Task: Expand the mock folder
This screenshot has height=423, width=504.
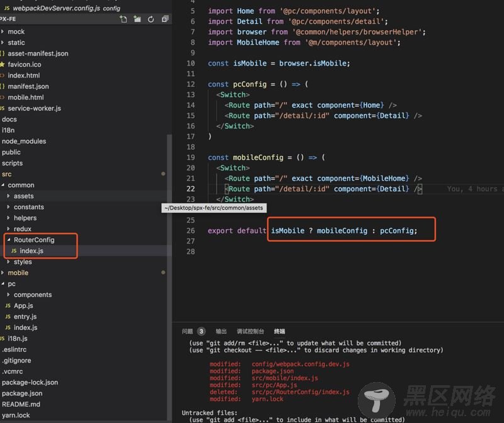Action: (16, 32)
